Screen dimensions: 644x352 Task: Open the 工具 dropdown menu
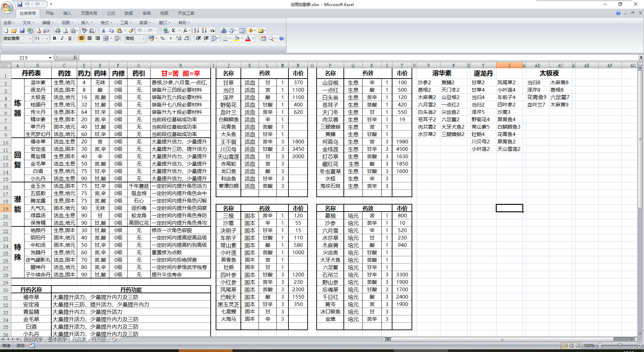[x=126, y=23]
